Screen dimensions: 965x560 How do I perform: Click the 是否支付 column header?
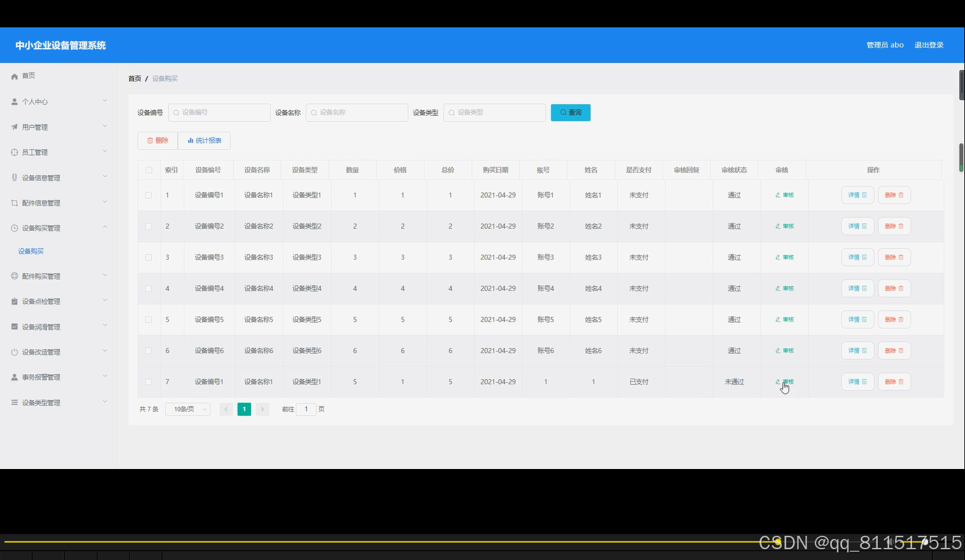[638, 171]
